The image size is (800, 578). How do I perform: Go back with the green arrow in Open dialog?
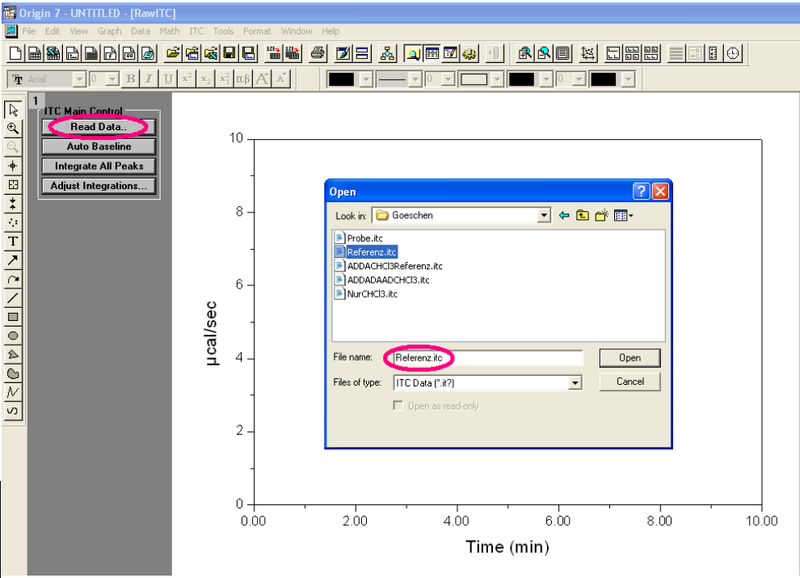[x=564, y=215]
